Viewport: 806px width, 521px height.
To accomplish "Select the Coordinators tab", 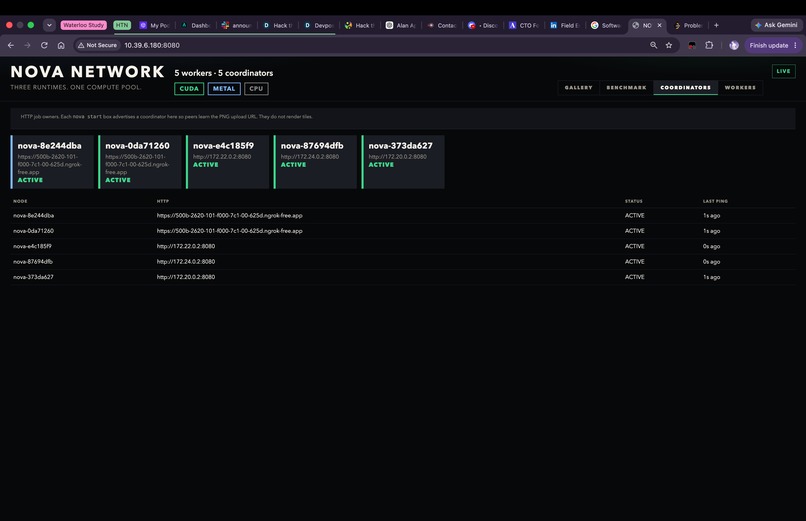I will coord(685,87).
